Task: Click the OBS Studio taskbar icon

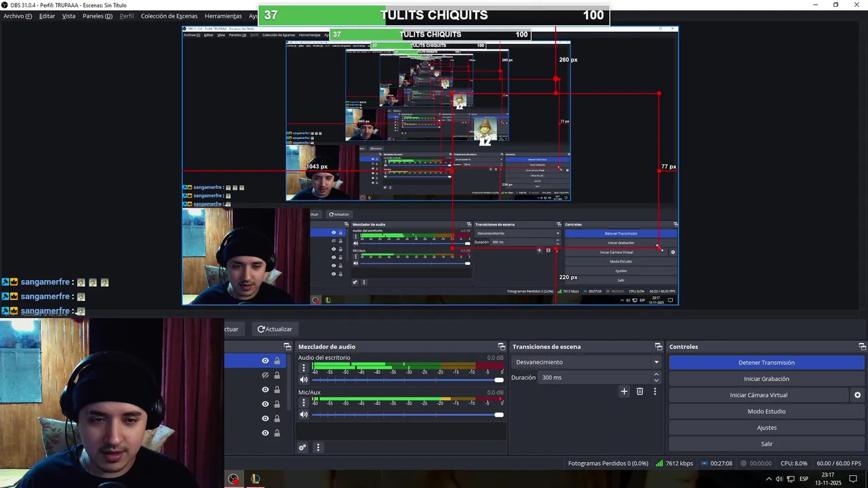Action: click(x=233, y=479)
